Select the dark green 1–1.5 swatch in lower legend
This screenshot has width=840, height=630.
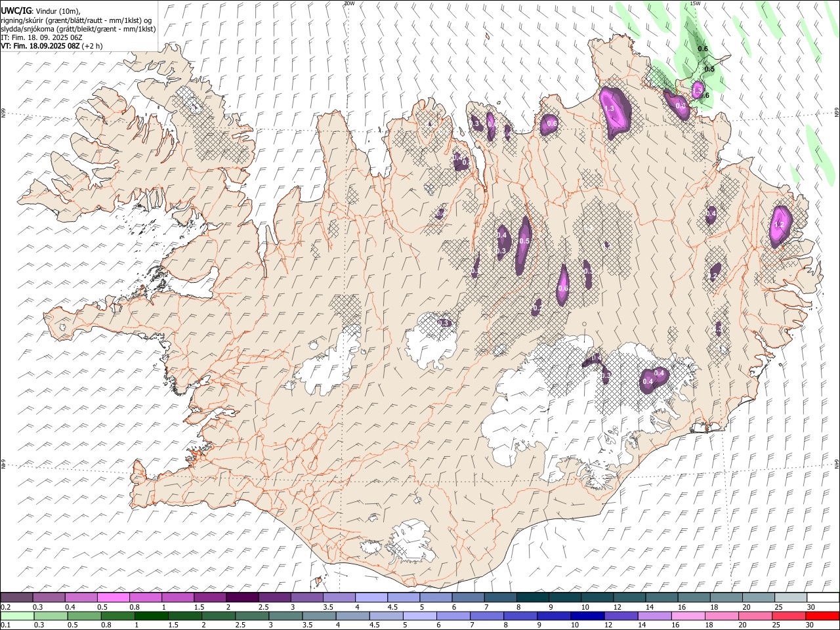point(152,616)
